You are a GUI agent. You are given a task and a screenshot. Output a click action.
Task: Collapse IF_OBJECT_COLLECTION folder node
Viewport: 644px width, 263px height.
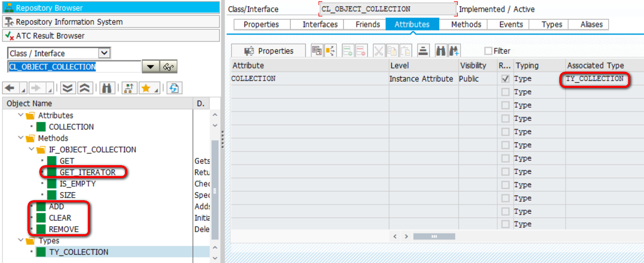[x=32, y=149]
